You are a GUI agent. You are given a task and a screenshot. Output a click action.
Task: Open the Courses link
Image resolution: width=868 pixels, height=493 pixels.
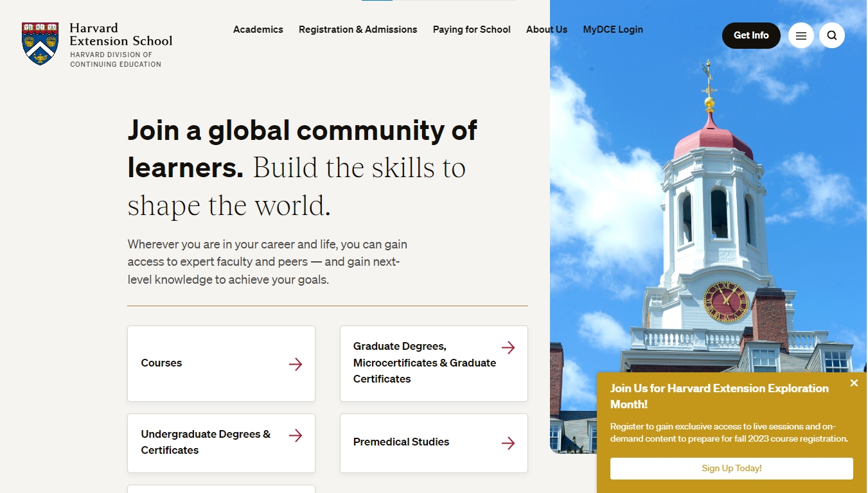point(221,364)
